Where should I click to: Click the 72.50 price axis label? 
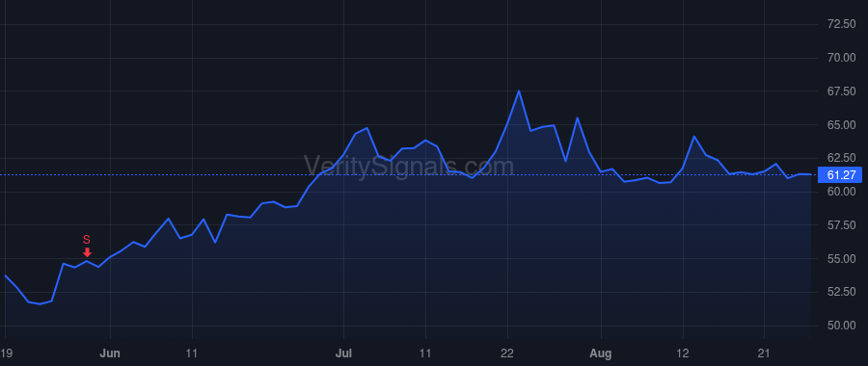pyautogui.click(x=841, y=24)
